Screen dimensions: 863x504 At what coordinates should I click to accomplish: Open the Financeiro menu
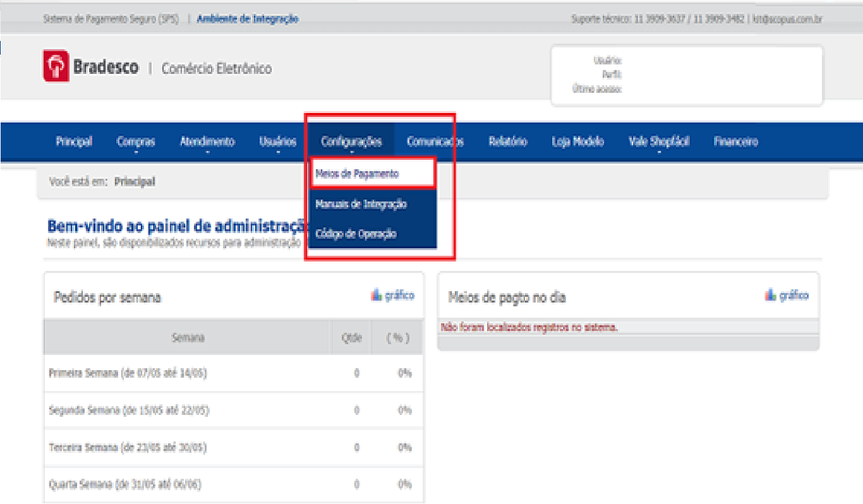coord(736,141)
